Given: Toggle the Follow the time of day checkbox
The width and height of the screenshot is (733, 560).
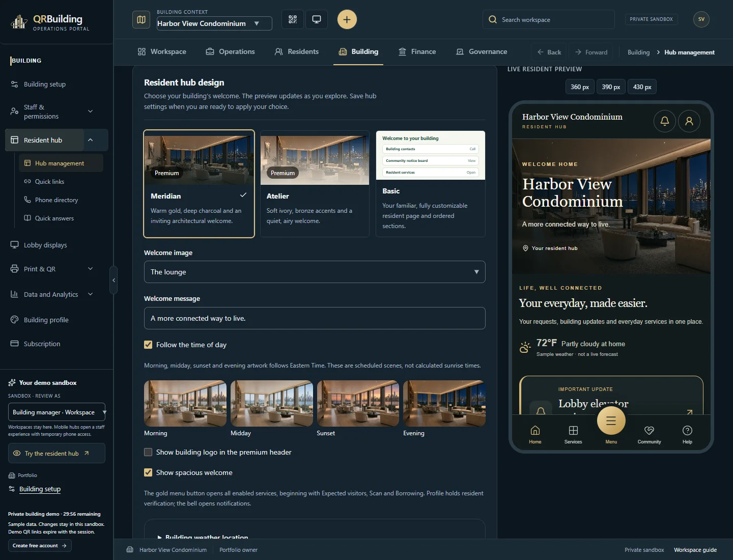Looking at the screenshot, I should [148, 345].
